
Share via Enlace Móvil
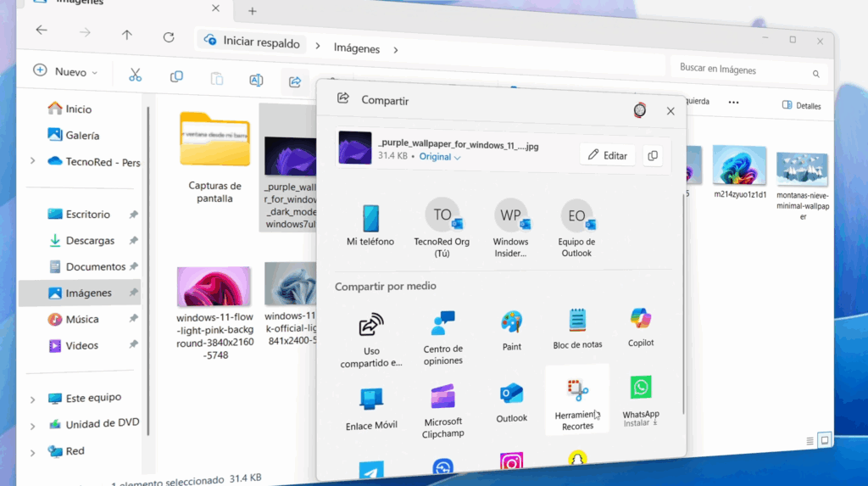point(371,409)
